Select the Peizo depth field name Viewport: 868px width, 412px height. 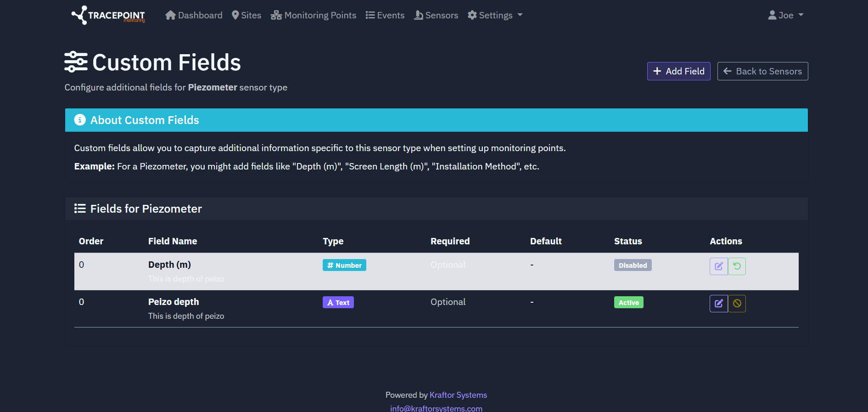(x=174, y=302)
